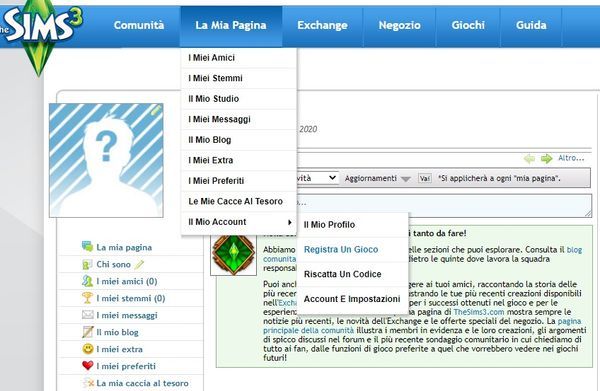This screenshot has width=600, height=391.
Task: Open the activity type combo box
Action: coord(317,178)
